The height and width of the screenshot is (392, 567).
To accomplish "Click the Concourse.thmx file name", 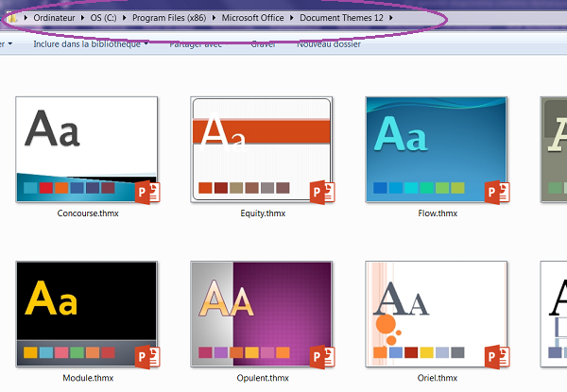I will (x=88, y=213).
